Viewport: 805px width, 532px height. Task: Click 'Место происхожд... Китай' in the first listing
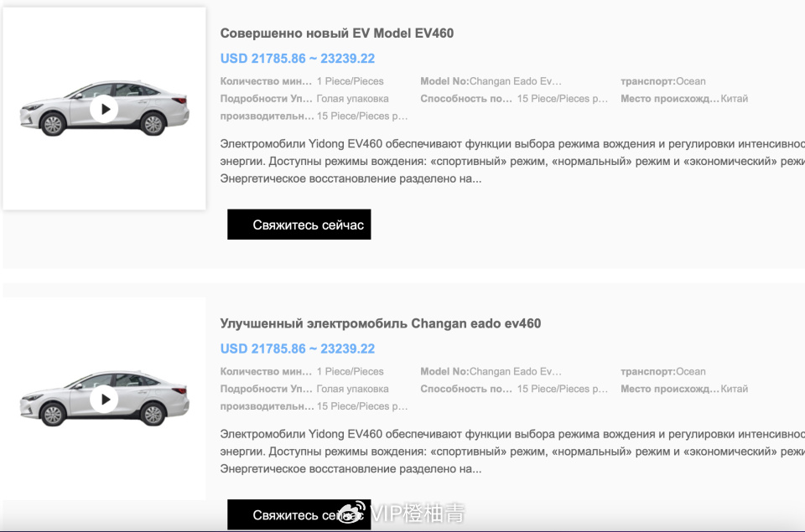(683, 99)
